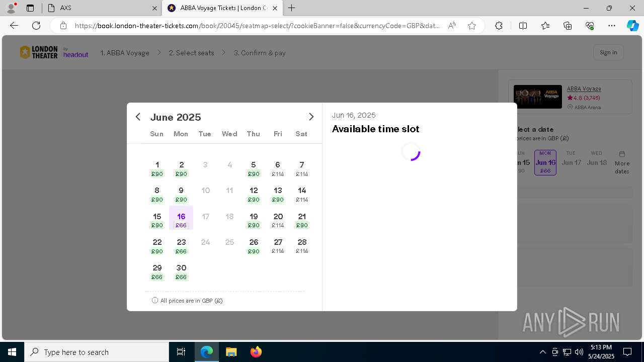Open Read aloud in address bar

[x=452, y=26]
